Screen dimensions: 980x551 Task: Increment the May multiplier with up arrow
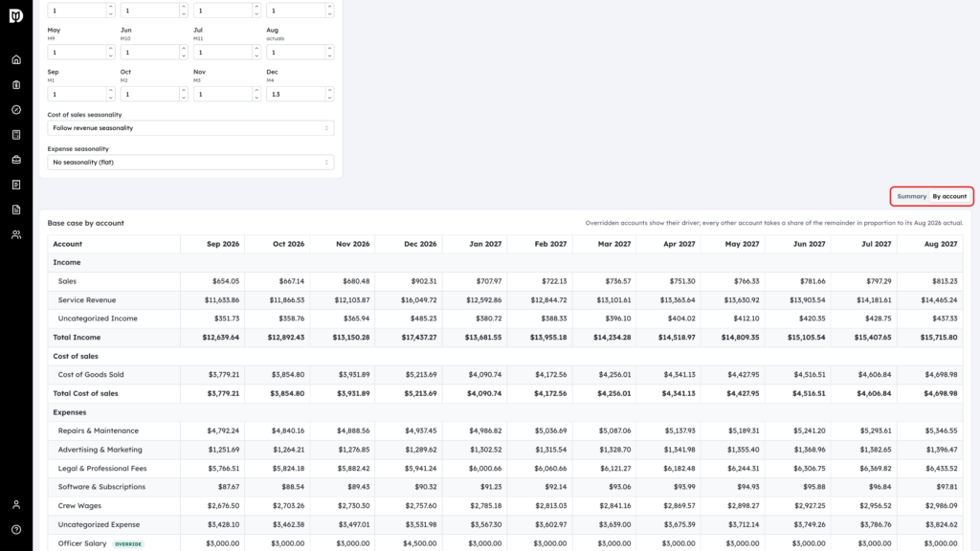pyautogui.click(x=111, y=49)
